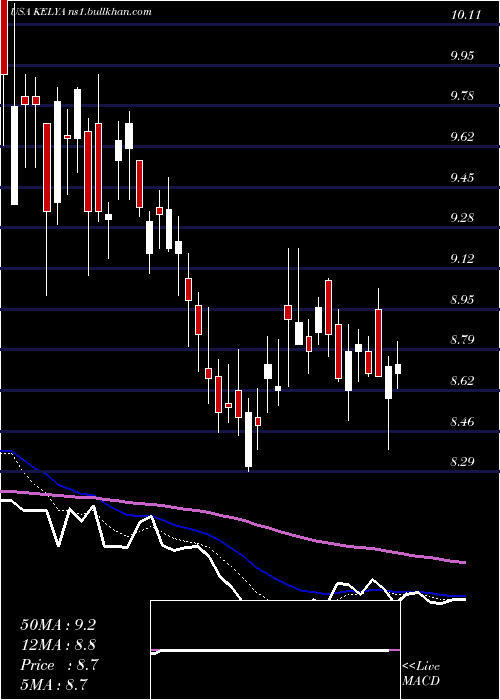Click the USA KELYA ns1.bullkhan.com chart title
The height and width of the screenshot is (700, 500).
(x=81, y=12)
